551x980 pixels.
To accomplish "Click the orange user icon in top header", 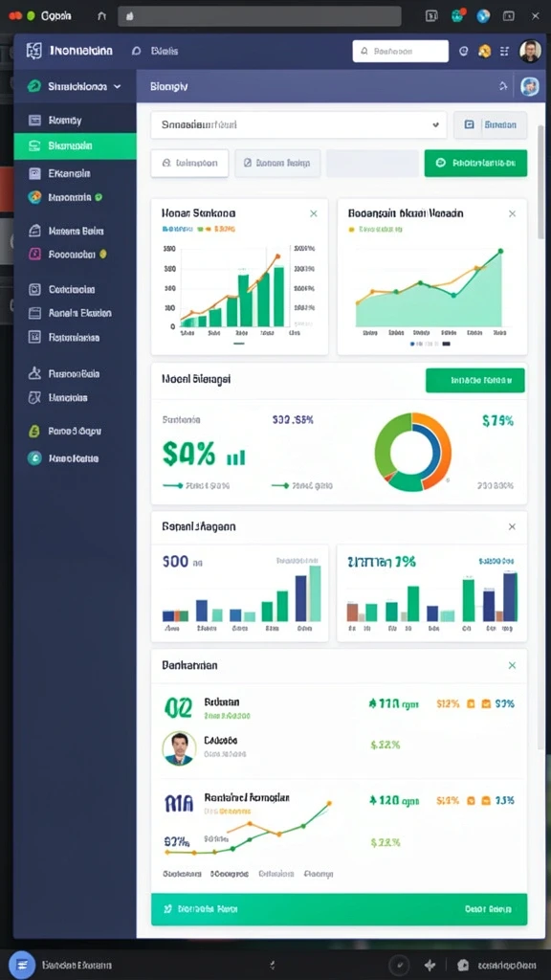I will (x=484, y=52).
